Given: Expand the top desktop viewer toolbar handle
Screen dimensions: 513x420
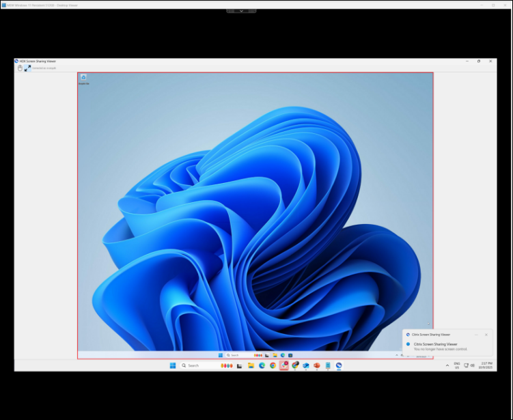Looking at the screenshot, I should (x=242, y=11).
